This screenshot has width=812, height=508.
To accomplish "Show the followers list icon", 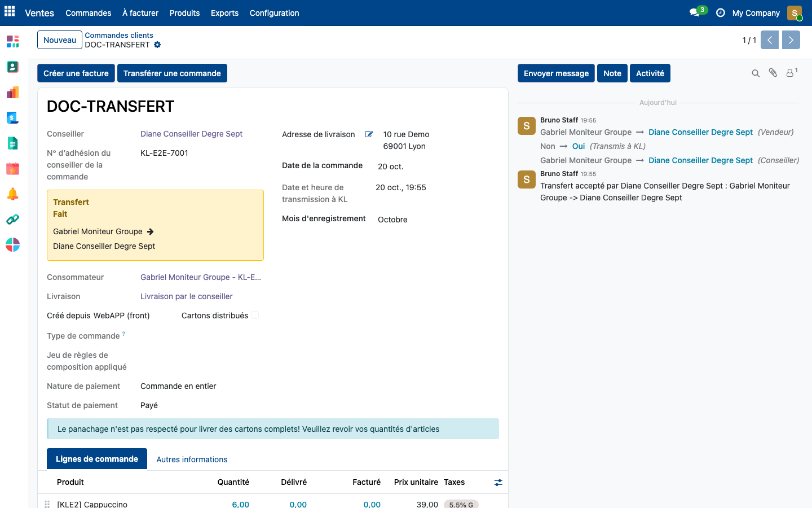I will tap(792, 73).
